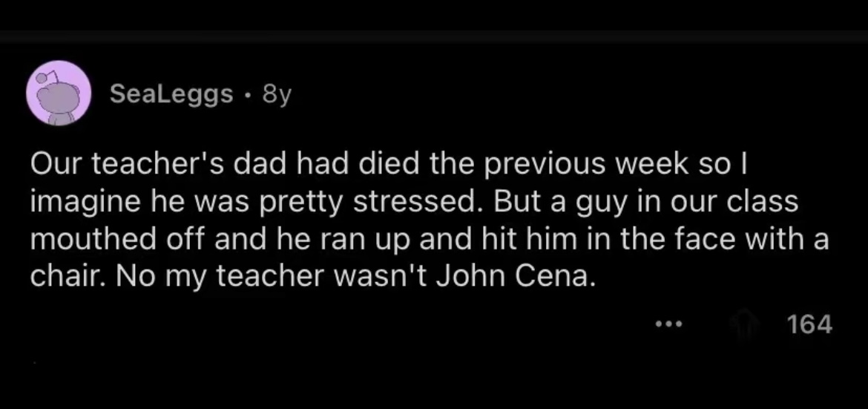Tap the line beginning imagine he was
The width and height of the screenshot is (868, 409).
[414, 203]
